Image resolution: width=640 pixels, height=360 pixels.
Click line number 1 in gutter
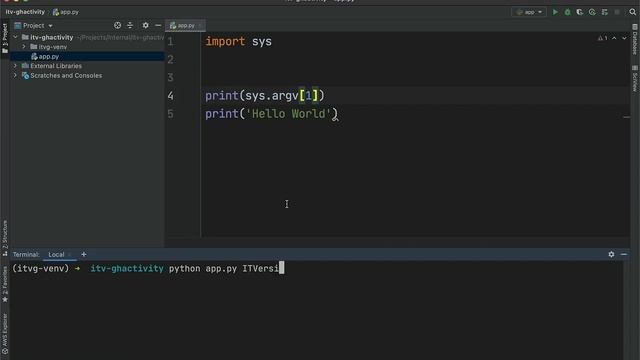click(x=171, y=42)
